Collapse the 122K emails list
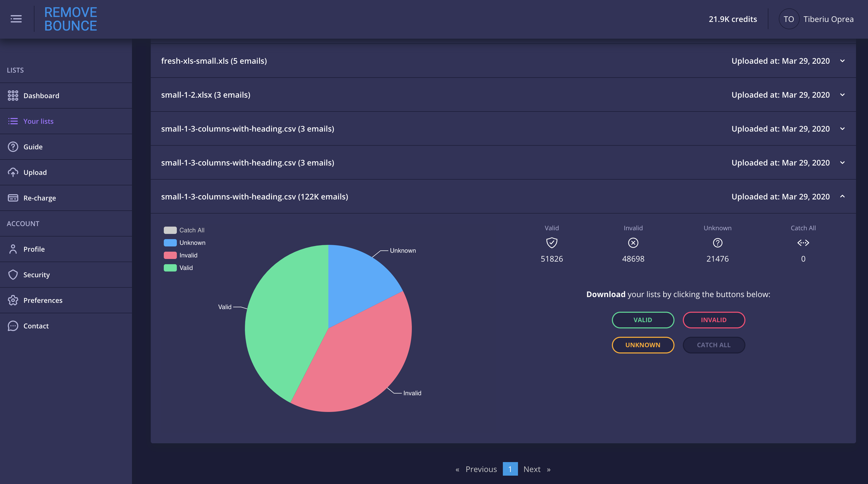The height and width of the screenshot is (484, 868). pyautogui.click(x=842, y=196)
